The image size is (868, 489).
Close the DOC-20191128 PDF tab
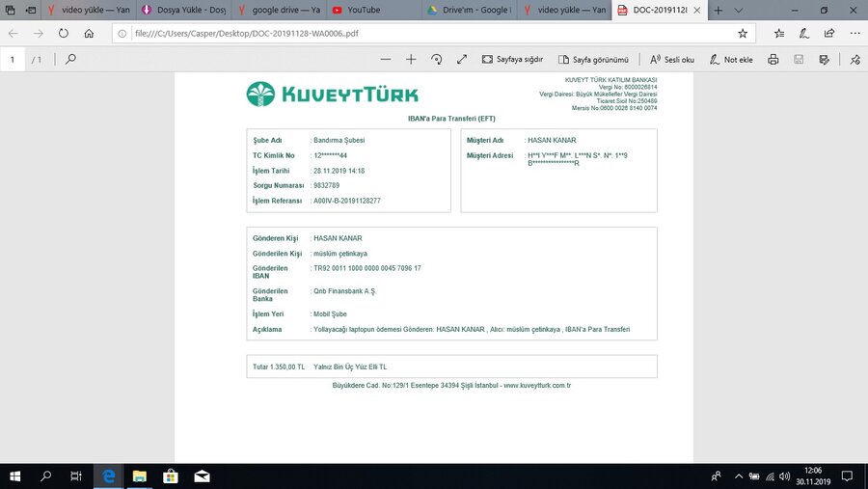click(x=697, y=10)
